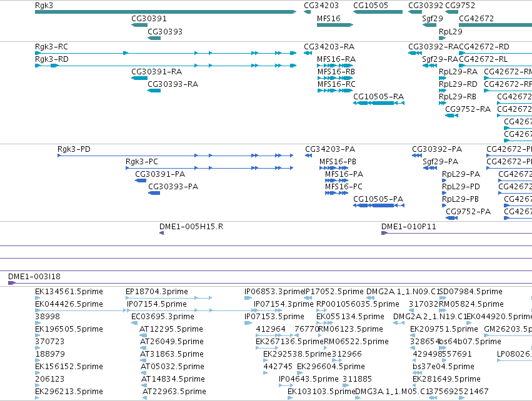Click protein CG30391-PA
The width and height of the screenshot is (532, 401).
[x=141, y=181]
